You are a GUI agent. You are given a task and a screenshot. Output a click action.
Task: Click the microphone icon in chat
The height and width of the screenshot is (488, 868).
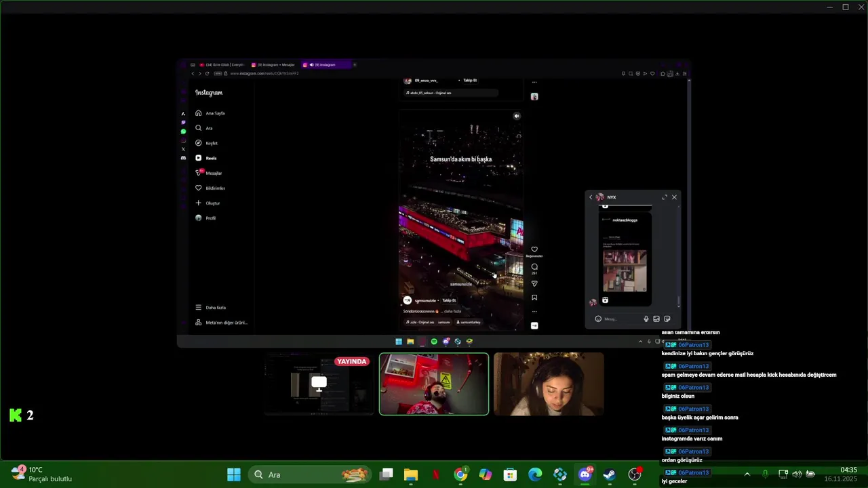coord(646,319)
